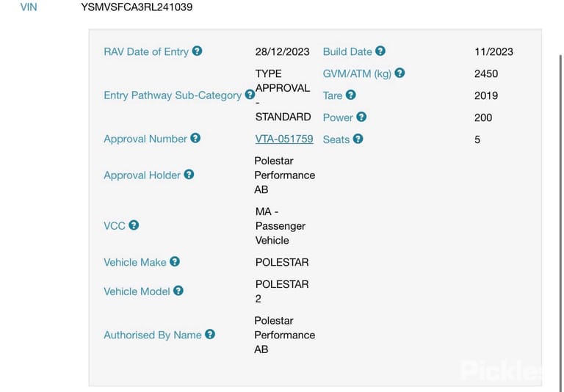The height and width of the screenshot is (392, 564).
Task: Click the VCC help question mark
Action: tap(134, 225)
